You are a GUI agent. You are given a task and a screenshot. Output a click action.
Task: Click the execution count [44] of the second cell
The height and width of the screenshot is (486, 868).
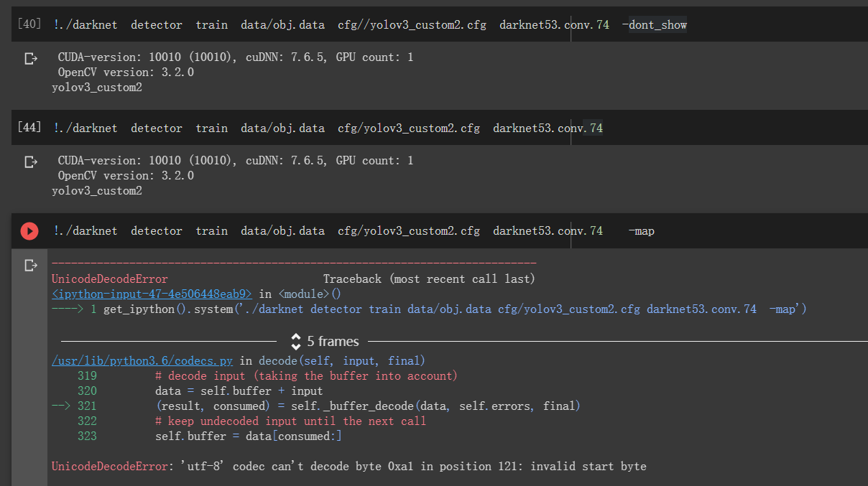28,127
